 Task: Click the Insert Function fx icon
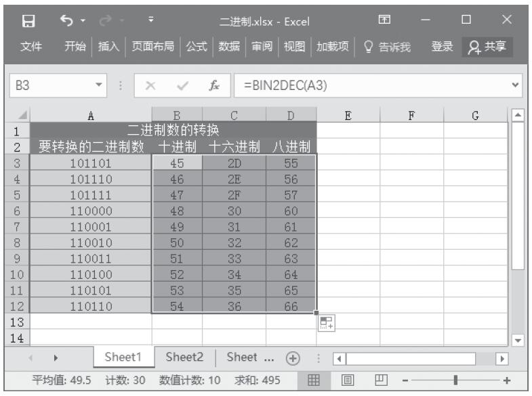213,87
